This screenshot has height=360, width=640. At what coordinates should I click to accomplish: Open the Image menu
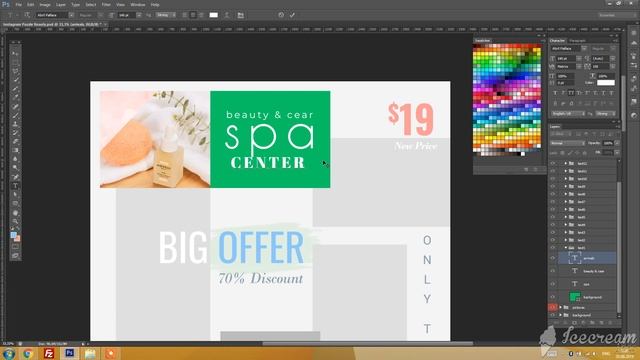pos(45,4)
